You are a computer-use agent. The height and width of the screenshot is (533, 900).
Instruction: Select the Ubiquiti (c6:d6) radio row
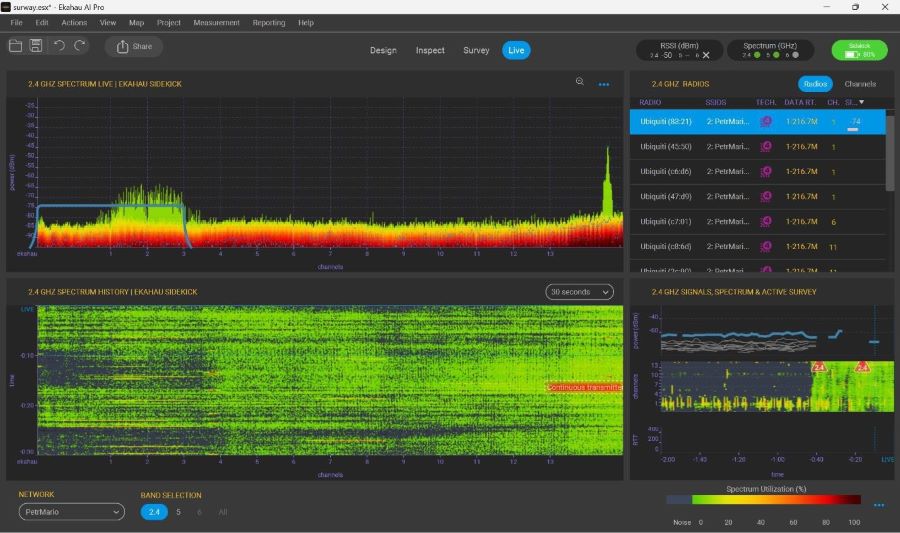point(758,172)
